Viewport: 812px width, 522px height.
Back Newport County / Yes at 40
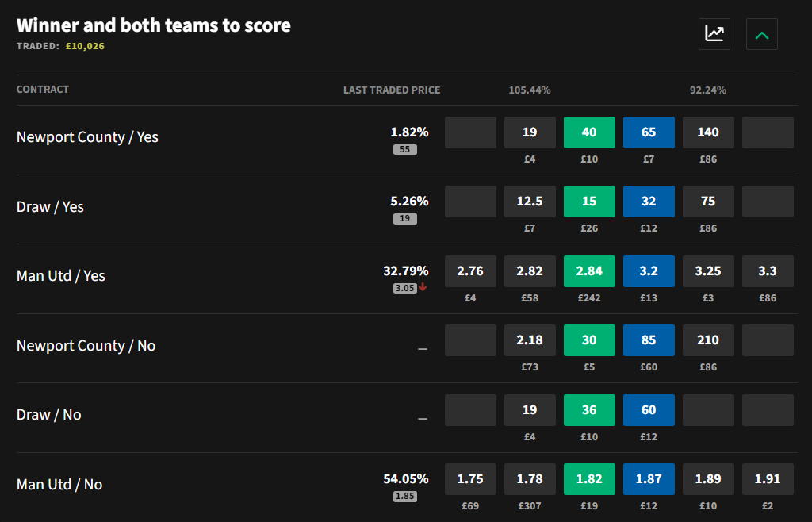coord(589,132)
